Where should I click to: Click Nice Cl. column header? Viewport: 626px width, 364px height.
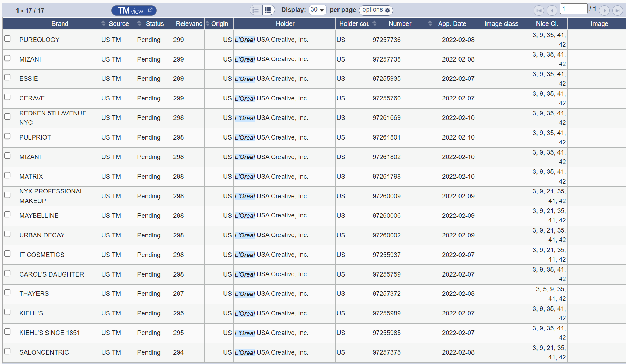pyautogui.click(x=546, y=24)
